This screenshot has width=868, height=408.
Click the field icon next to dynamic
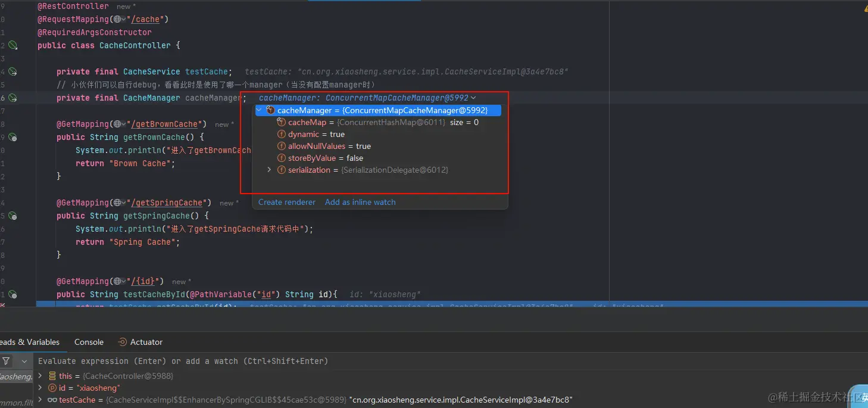click(x=282, y=134)
